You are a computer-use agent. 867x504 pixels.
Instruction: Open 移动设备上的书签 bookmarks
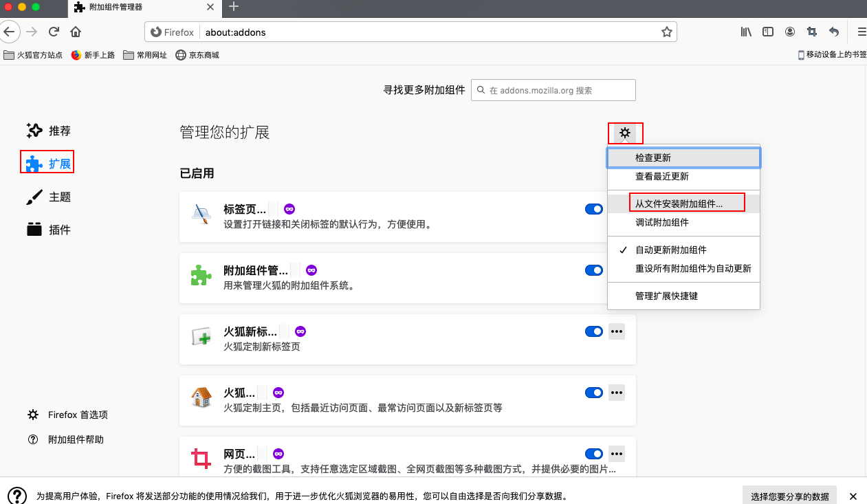[x=832, y=55]
